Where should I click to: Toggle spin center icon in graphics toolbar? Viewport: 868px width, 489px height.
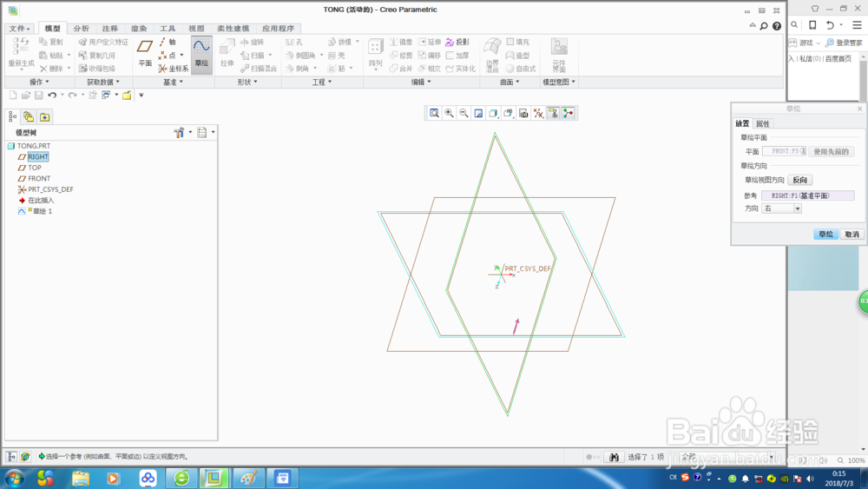(x=568, y=113)
